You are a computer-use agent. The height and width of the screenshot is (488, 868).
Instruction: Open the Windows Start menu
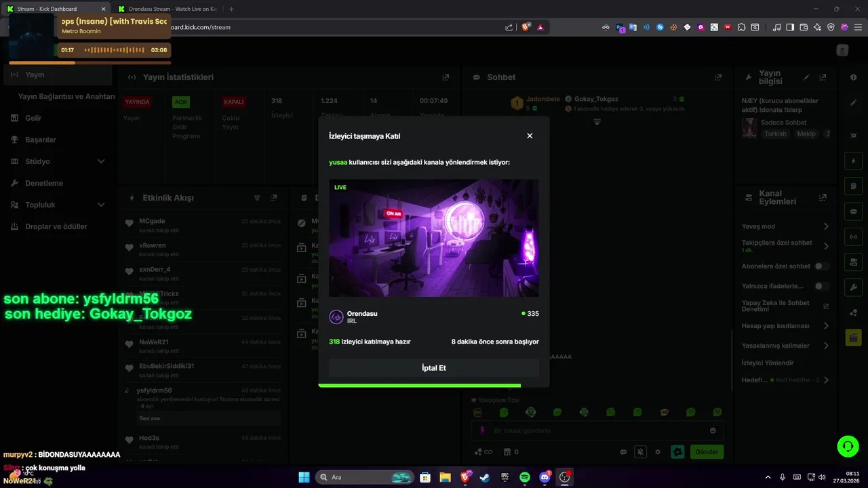304,477
